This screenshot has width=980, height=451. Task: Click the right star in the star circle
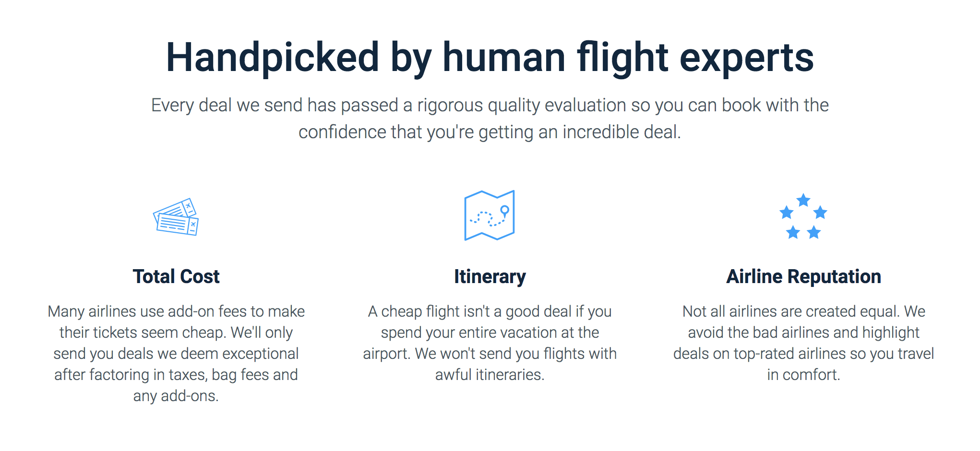point(821,213)
